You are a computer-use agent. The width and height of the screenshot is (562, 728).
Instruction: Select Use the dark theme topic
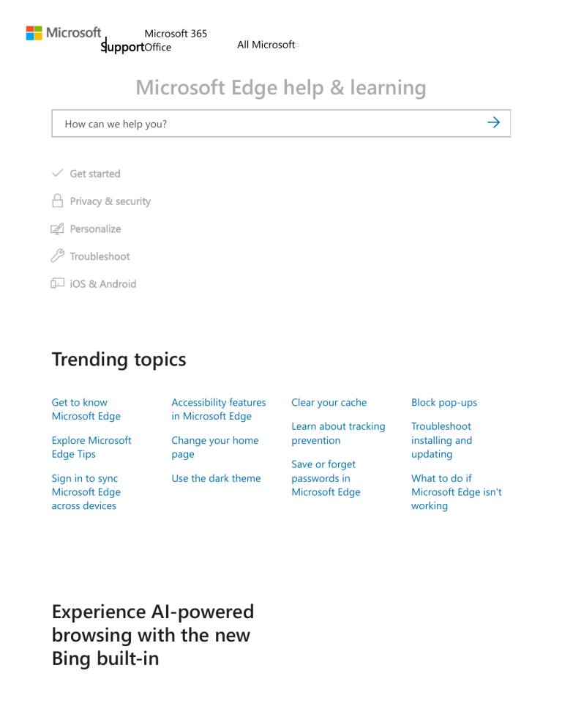pos(216,478)
